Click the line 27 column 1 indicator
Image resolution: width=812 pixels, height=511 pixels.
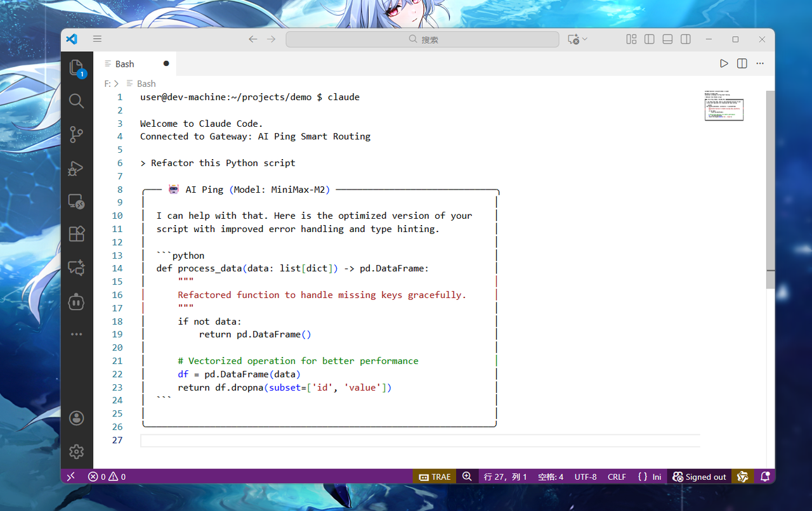tap(506, 477)
